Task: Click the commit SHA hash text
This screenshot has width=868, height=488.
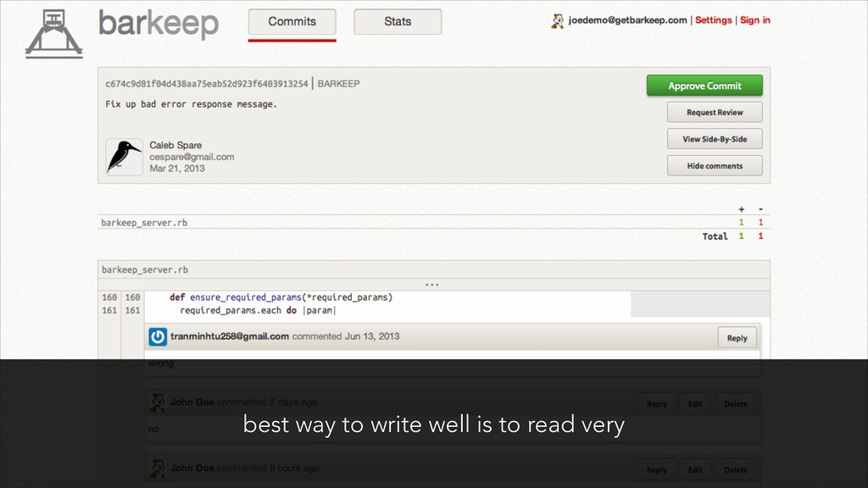Action: coord(207,84)
